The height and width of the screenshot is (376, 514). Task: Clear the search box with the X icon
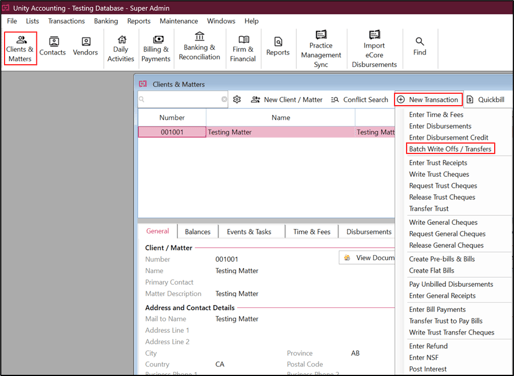(224, 99)
